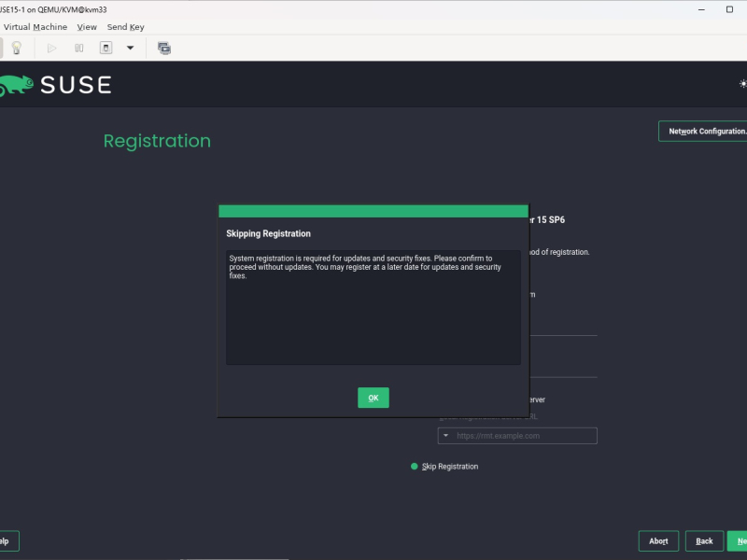The image size is (747, 560).
Task: Click the Abort button
Action: click(658, 541)
